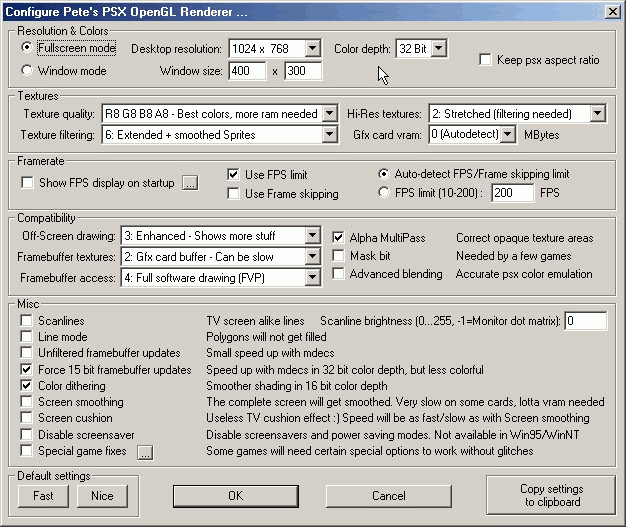
Task: Click the 'Needed by a few games' text
Action: click(x=514, y=256)
